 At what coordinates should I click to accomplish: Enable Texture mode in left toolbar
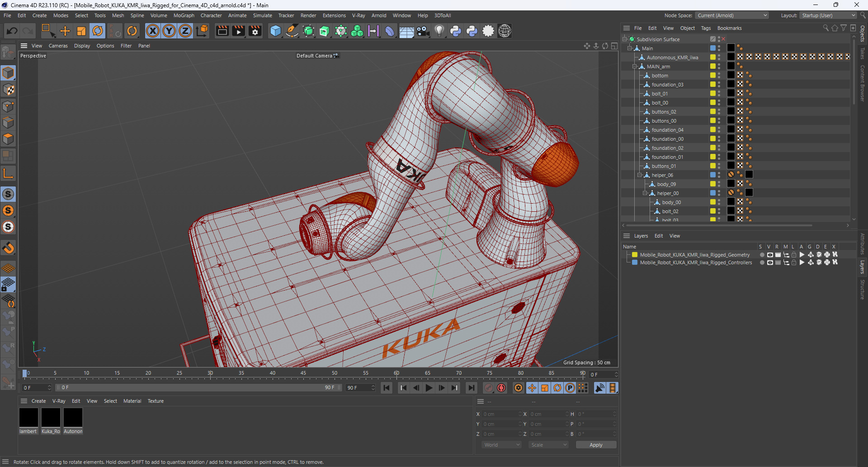(8, 90)
